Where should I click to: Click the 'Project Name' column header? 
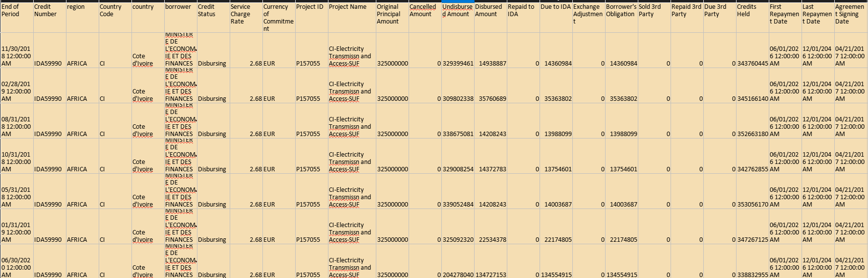(x=352, y=18)
